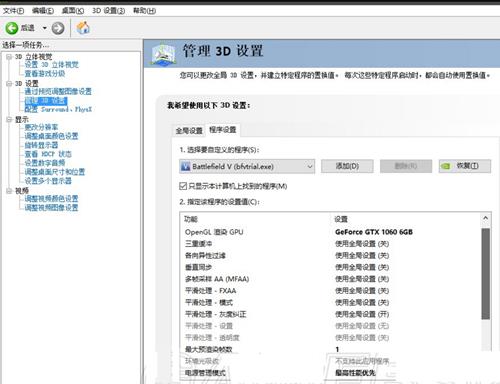Select the 多帧采样 AA (MFAA) row
500x384 pixels.
330,279
